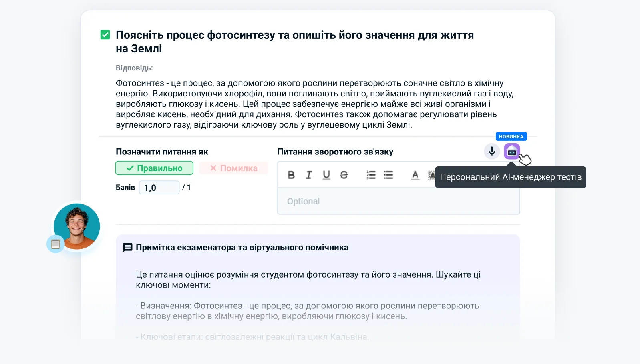This screenshot has height=364, width=640.
Task: Mark the answer as Правильно
Action: coord(154,168)
